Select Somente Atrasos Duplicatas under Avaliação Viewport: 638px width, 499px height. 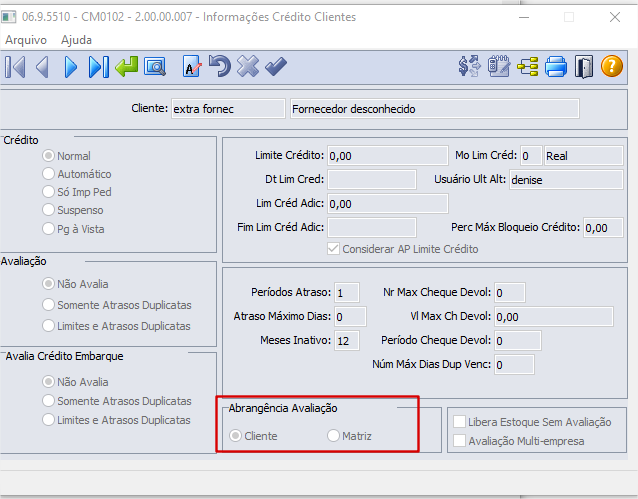117,305
